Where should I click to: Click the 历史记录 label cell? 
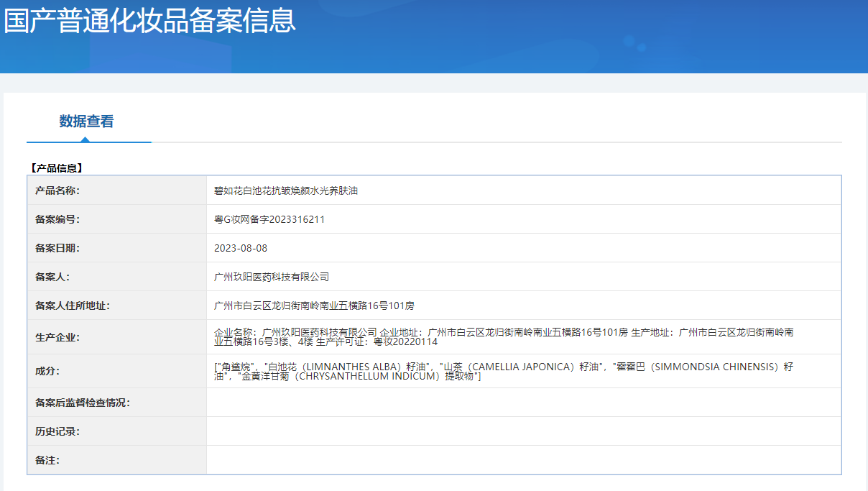tap(57, 431)
